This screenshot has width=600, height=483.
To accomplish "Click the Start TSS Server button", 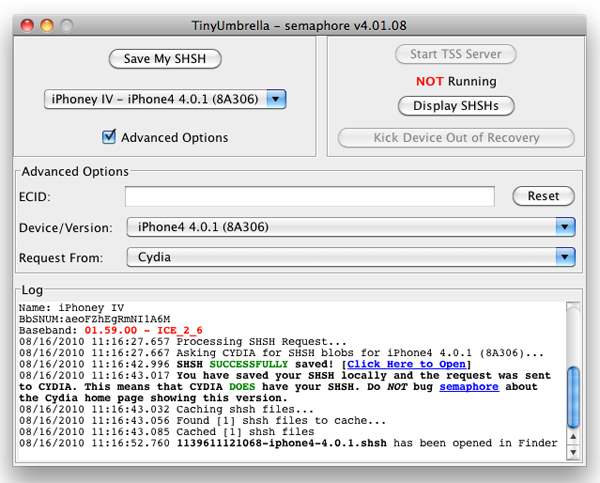I will tap(455, 54).
